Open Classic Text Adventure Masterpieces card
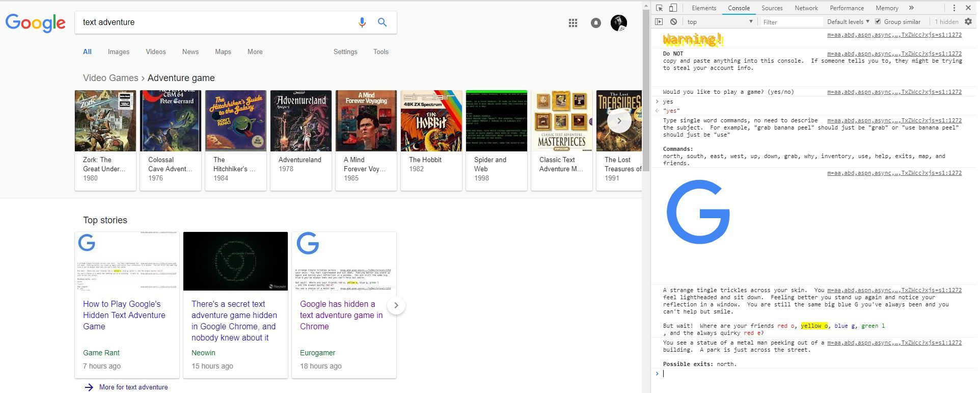The width and height of the screenshot is (980, 393). point(562,140)
